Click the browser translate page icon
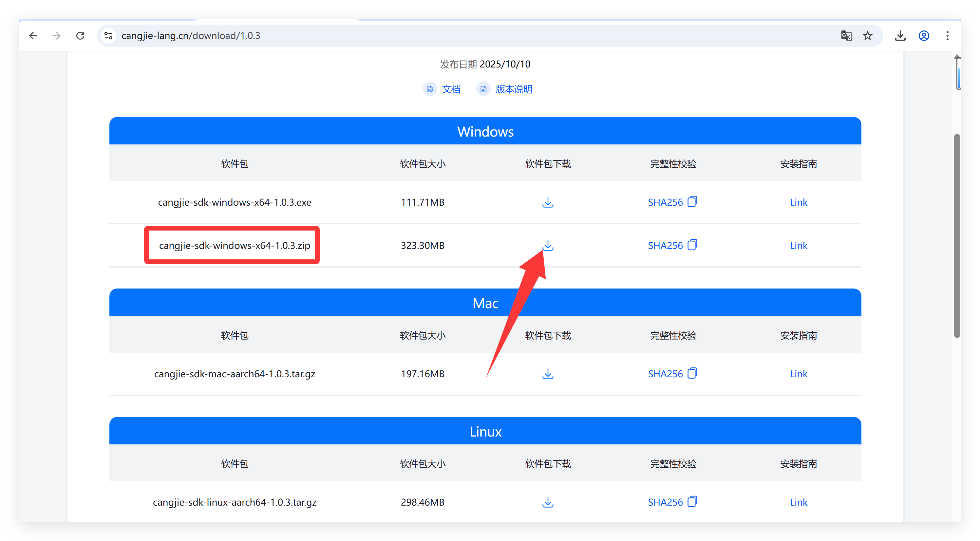980x541 pixels. [x=846, y=36]
